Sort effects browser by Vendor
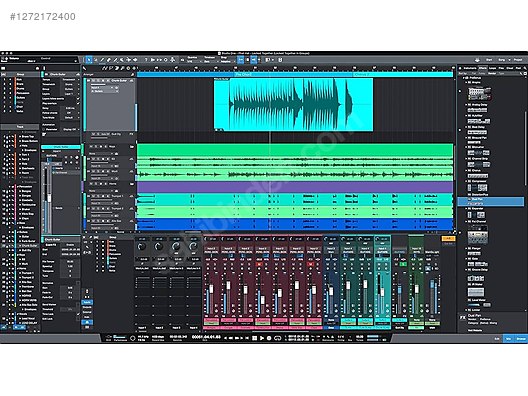 point(492,73)
